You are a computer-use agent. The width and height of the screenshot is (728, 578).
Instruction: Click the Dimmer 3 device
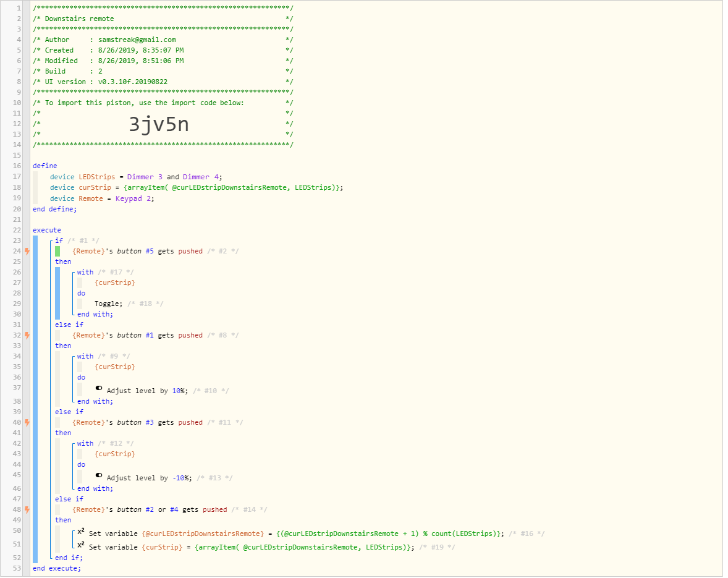click(145, 177)
